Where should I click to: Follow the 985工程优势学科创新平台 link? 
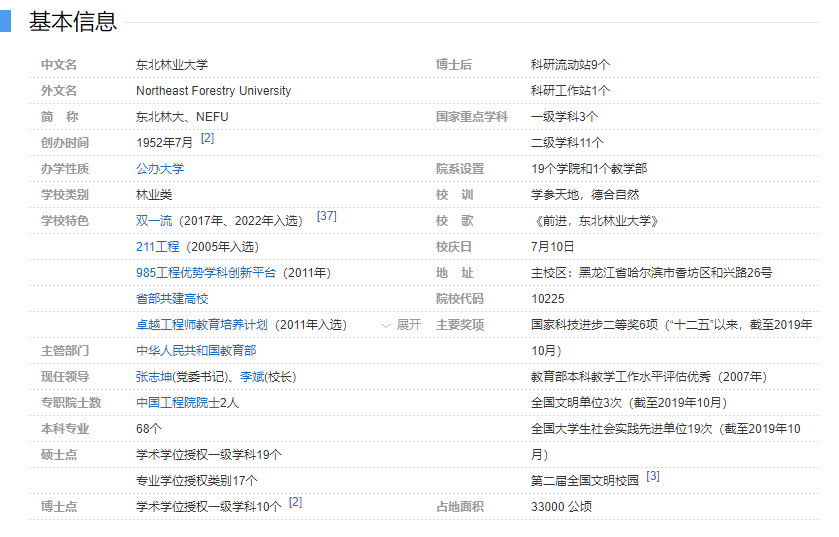[x=205, y=273]
